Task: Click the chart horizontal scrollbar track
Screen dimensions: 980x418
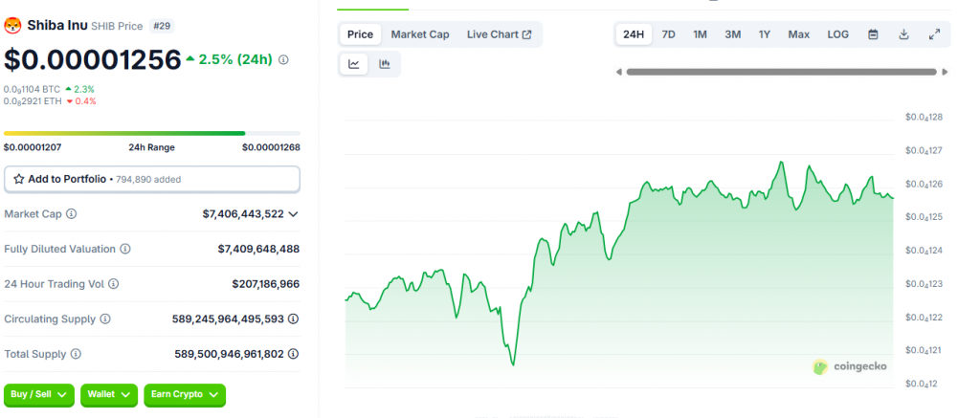Action: pyautogui.click(x=781, y=72)
